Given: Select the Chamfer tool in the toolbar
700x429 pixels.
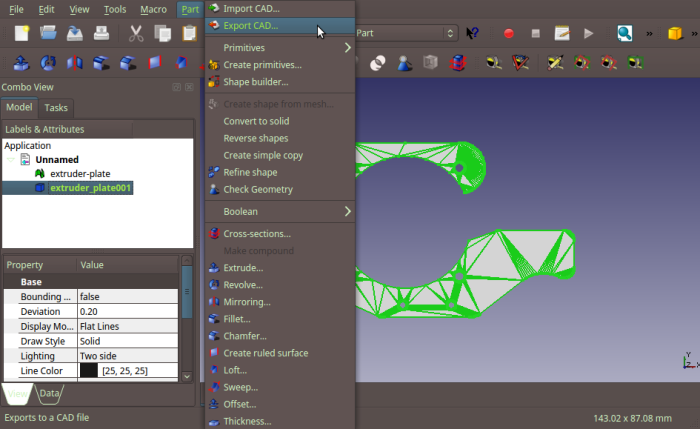Looking at the screenshot, I should pos(128,63).
